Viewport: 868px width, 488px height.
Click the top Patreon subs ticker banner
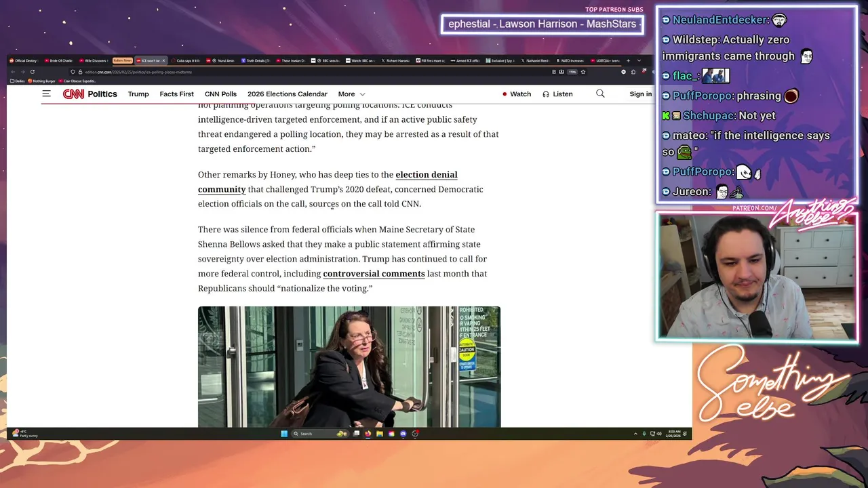click(542, 24)
